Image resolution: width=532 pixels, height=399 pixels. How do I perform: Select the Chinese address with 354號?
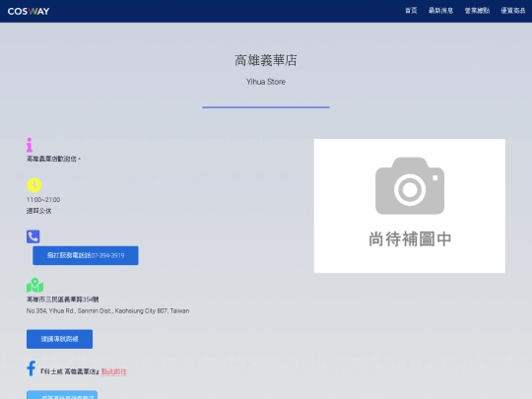(x=63, y=299)
